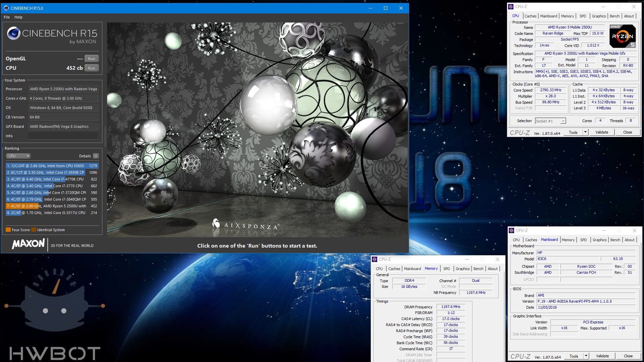Select ranking row Intel Xeon CPU X5650

tap(52, 166)
